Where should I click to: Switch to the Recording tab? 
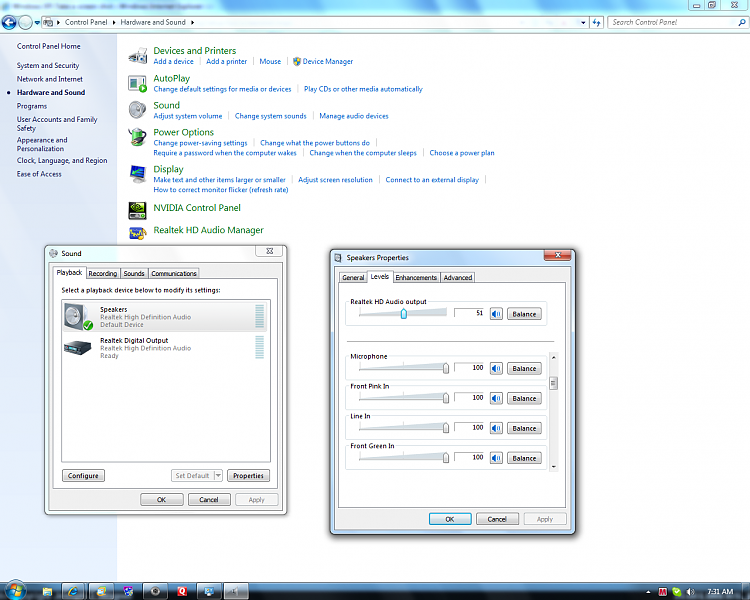(x=103, y=273)
